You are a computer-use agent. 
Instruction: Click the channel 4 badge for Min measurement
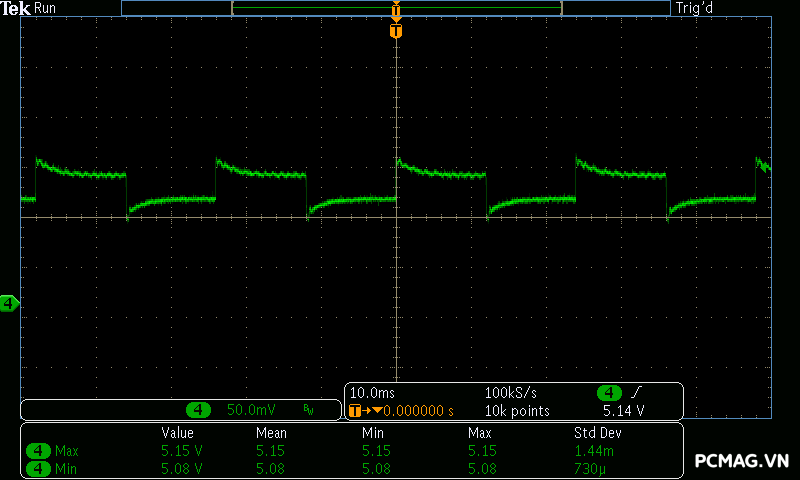coord(39,468)
